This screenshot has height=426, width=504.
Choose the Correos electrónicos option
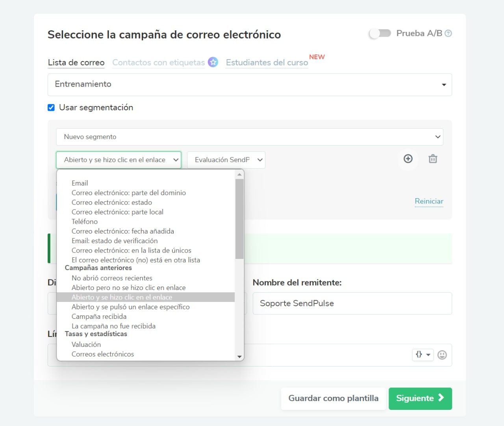[146, 354]
